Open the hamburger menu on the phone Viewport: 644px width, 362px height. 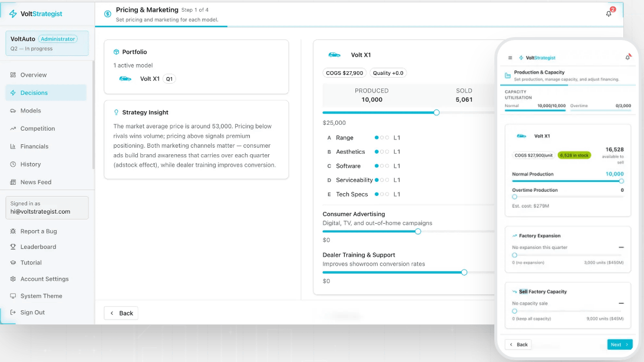[510, 58]
